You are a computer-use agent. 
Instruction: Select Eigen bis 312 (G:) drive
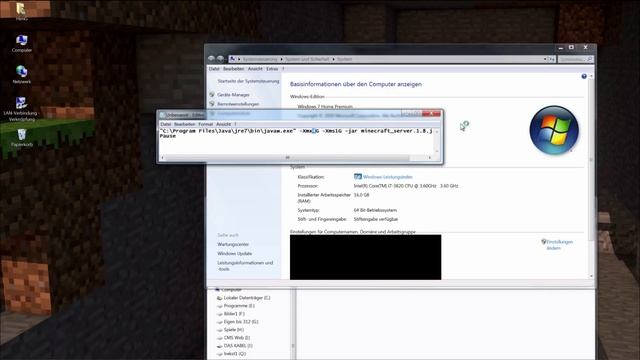(x=241, y=322)
